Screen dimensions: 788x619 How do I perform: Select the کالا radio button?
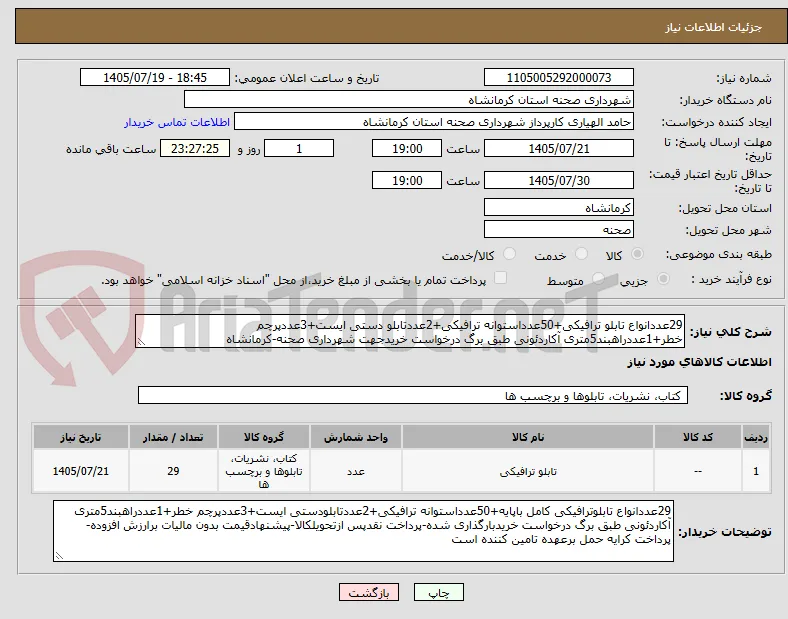(637, 254)
